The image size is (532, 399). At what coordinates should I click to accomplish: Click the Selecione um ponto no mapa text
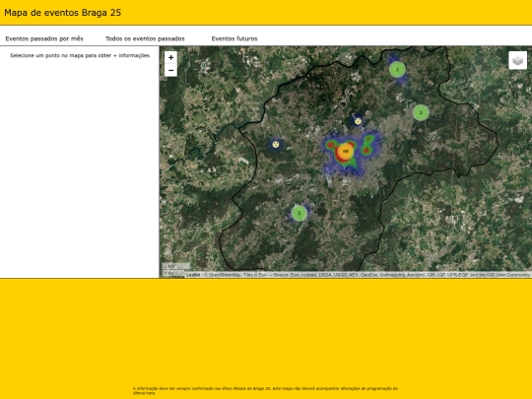click(80, 55)
